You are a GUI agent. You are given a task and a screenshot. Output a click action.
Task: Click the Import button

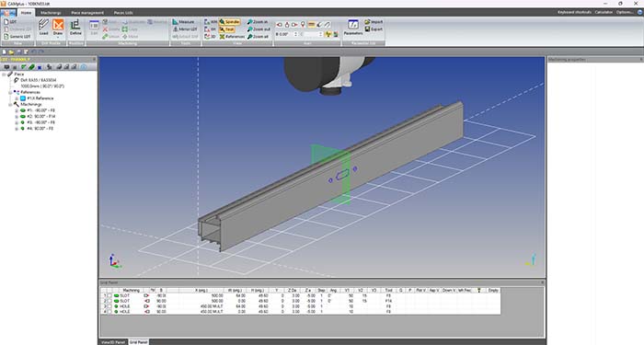coord(374,22)
